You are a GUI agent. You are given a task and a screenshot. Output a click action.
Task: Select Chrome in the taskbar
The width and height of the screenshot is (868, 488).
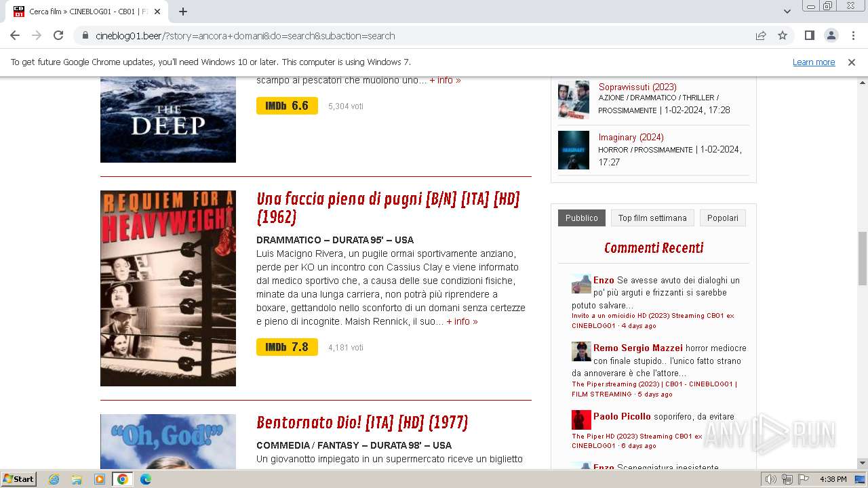click(122, 479)
